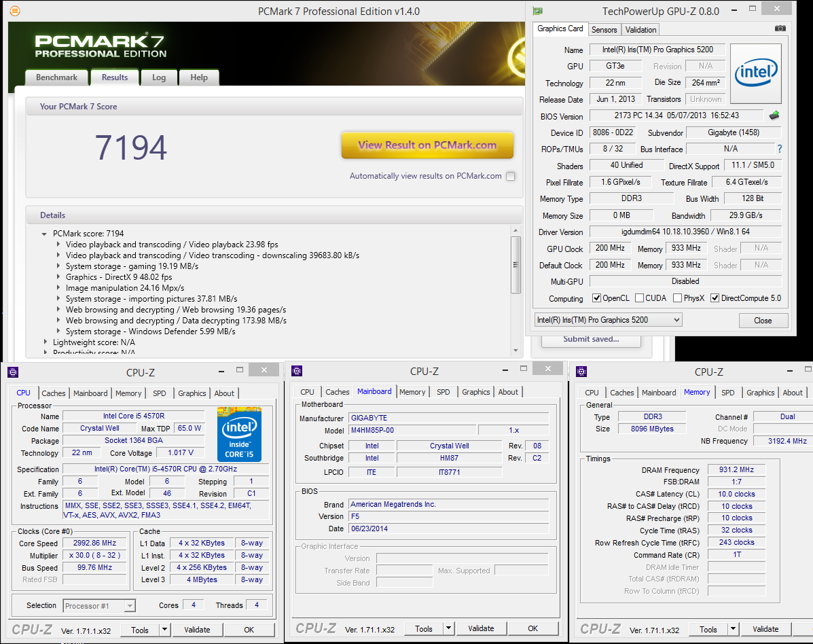
Task: Expand the Lightweight score N/A node
Action: (x=45, y=342)
